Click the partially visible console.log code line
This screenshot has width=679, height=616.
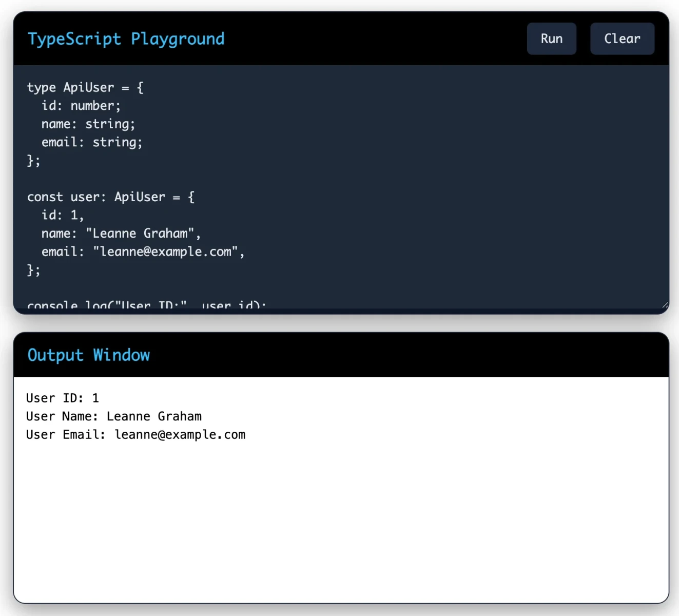[147, 304]
